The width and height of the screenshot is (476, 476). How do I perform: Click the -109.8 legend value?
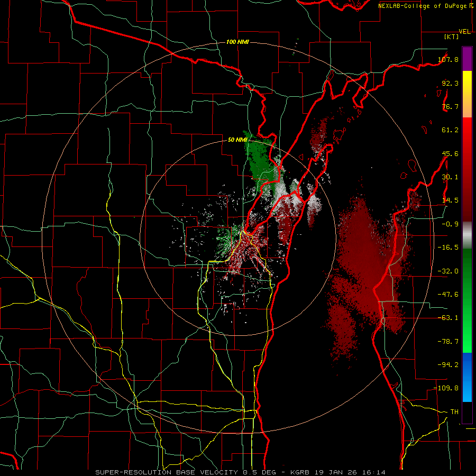pos(446,388)
